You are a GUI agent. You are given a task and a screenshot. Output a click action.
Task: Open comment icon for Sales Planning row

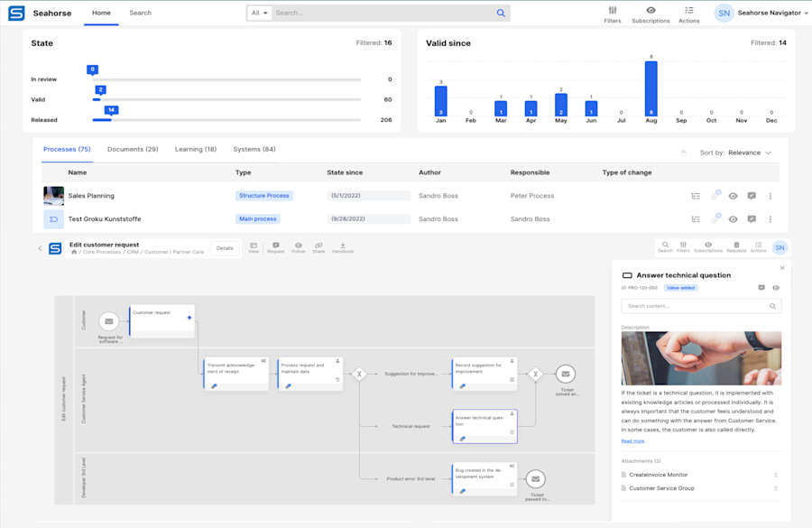click(752, 196)
